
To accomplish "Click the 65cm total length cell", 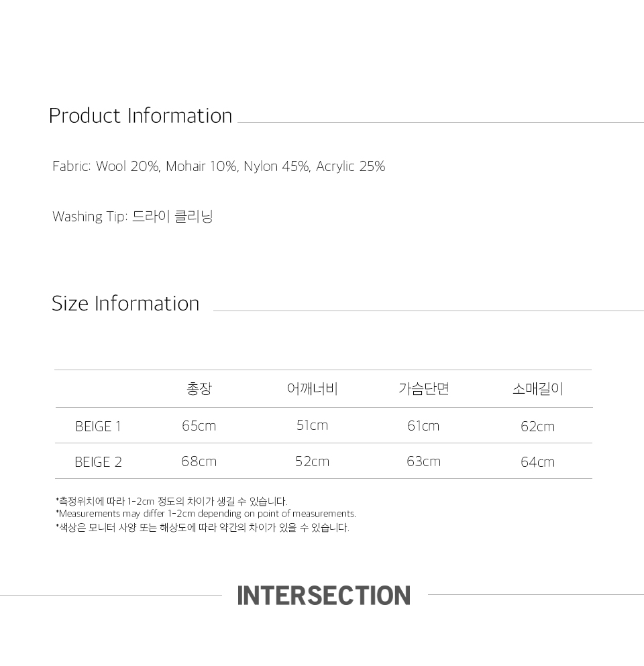I will 199,426.
